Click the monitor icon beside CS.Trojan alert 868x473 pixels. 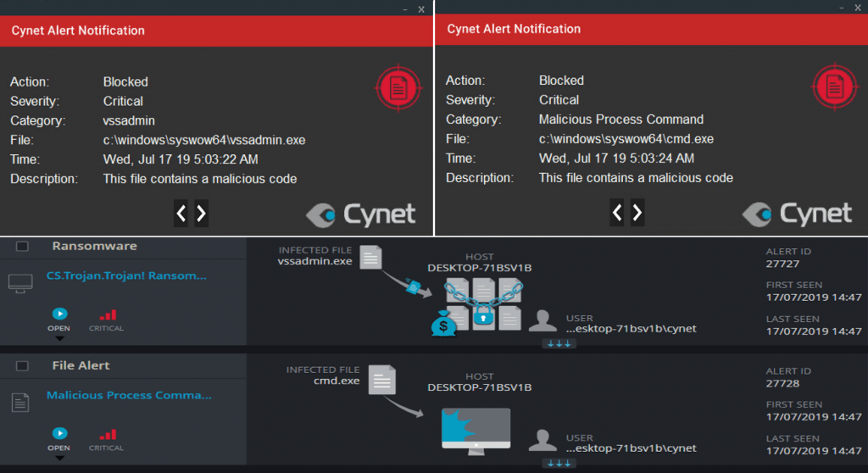pyautogui.click(x=20, y=284)
